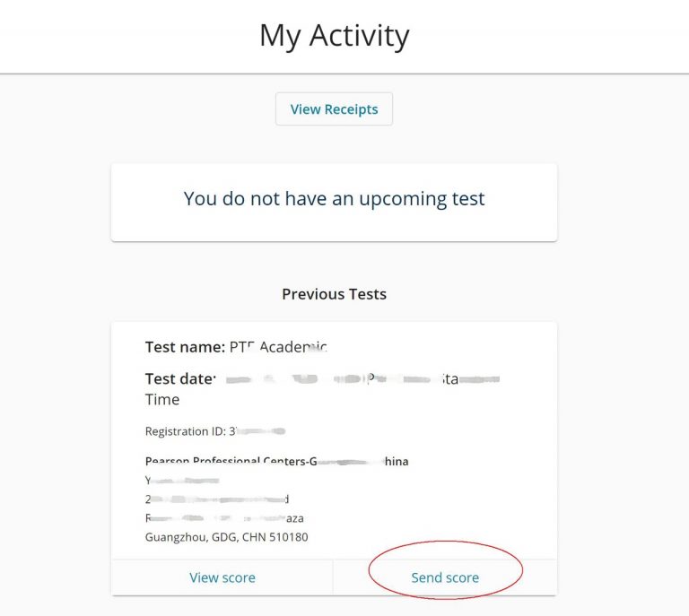Click the 'hina' text ending the test center line

point(395,462)
